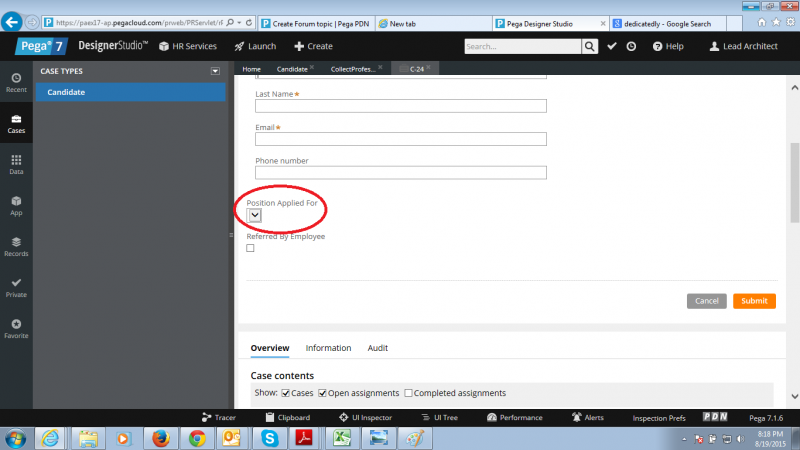Enable the Completed assignments checkbox
Screen dimensions: 800x450
(x=407, y=393)
